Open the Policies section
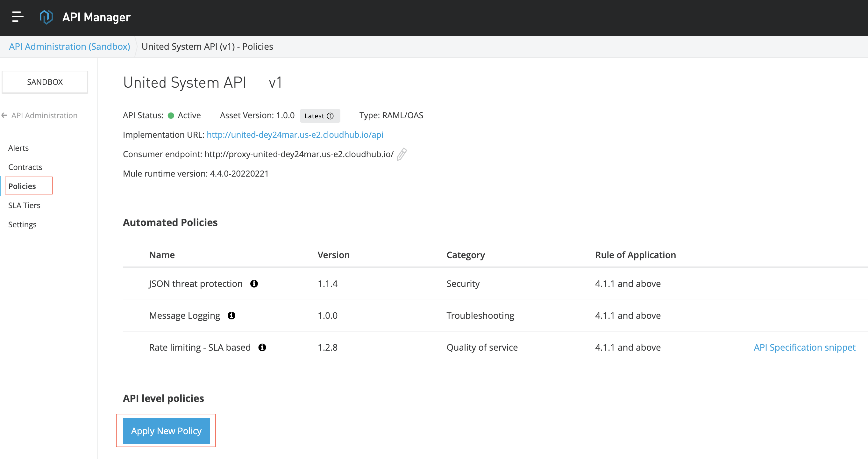 coord(22,186)
